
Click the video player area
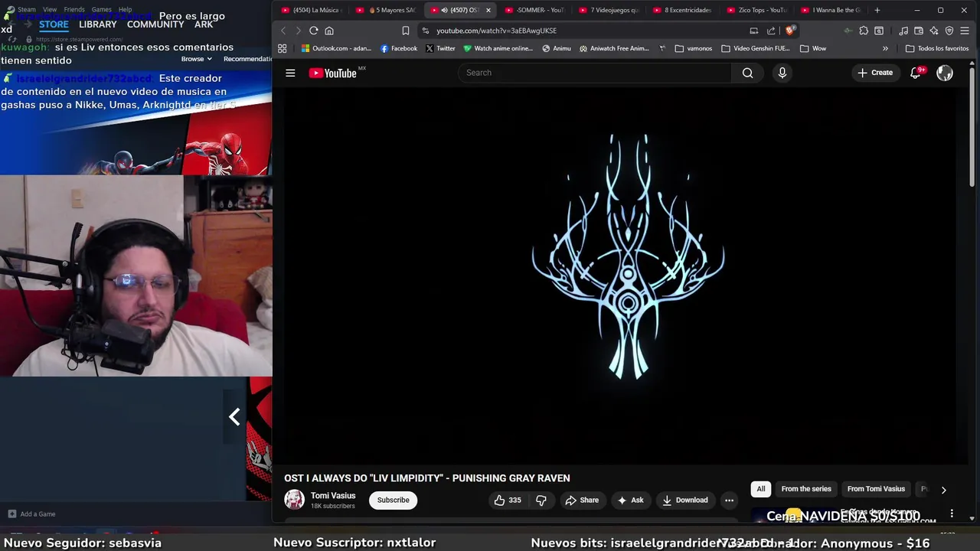click(x=621, y=275)
